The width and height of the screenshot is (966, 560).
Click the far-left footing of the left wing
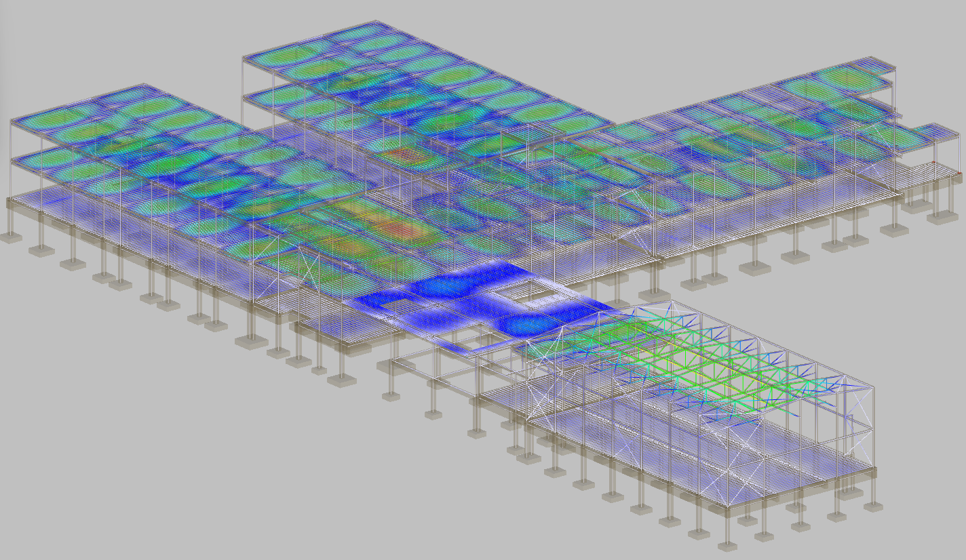click(x=11, y=237)
